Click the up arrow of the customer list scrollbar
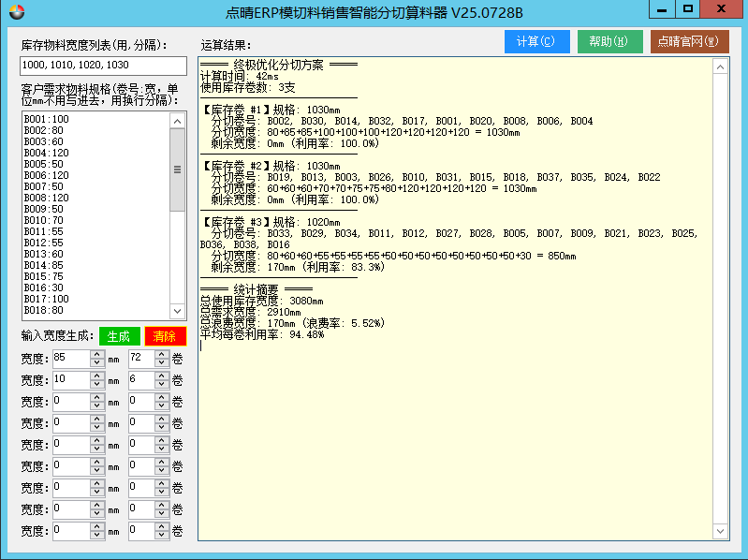Image resolution: width=748 pixels, height=560 pixels. tap(178, 120)
